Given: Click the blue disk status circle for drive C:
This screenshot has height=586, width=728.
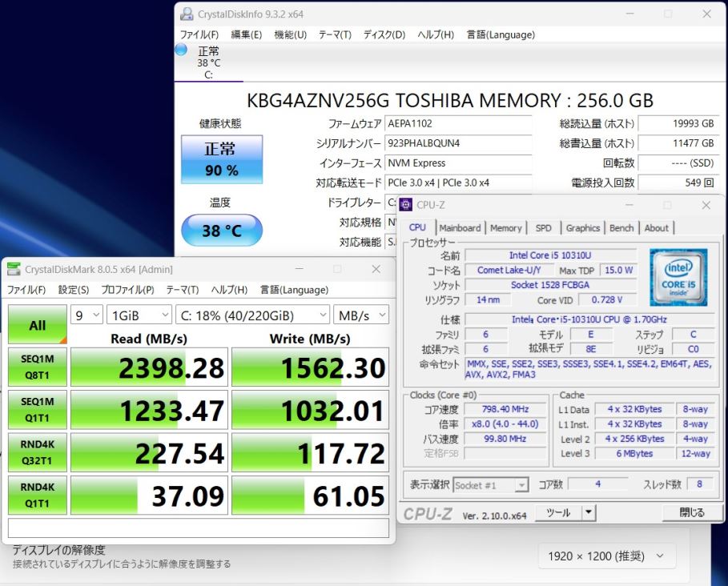Looking at the screenshot, I should point(181,50).
